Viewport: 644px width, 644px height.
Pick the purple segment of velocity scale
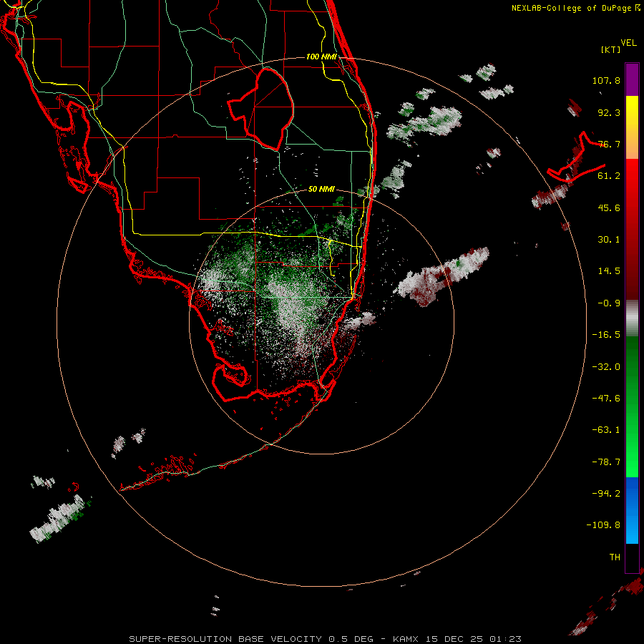click(x=632, y=79)
